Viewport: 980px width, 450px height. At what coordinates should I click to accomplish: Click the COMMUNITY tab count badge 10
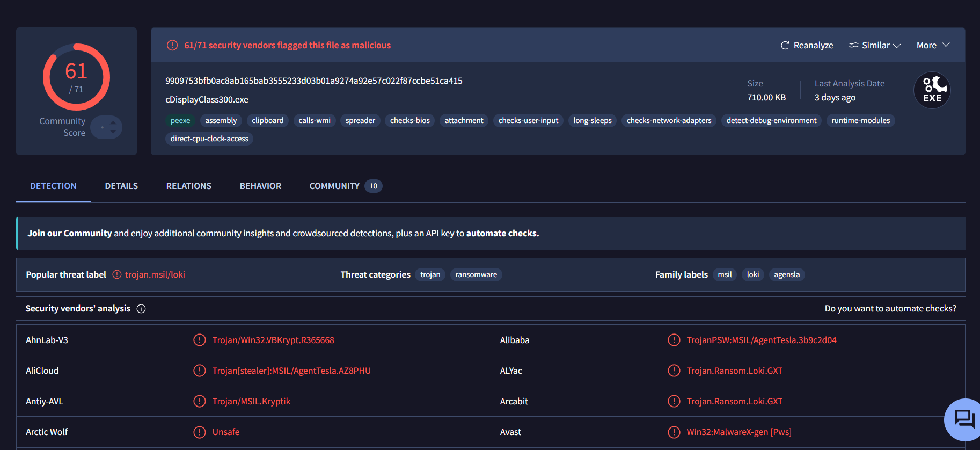coord(374,186)
